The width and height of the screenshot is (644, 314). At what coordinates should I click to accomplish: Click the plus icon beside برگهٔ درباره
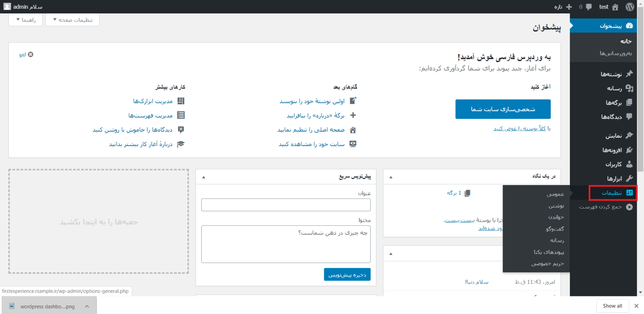[x=353, y=115]
